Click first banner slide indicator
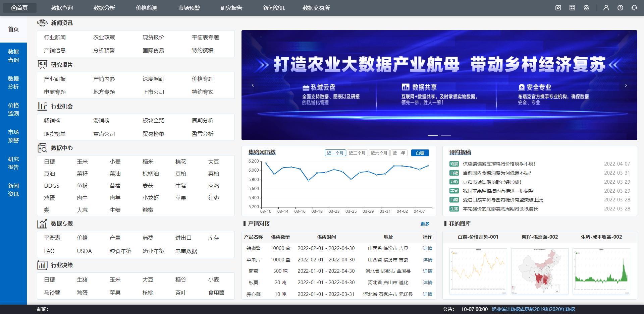The width and height of the screenshot is (644, 314). (433, 135)
